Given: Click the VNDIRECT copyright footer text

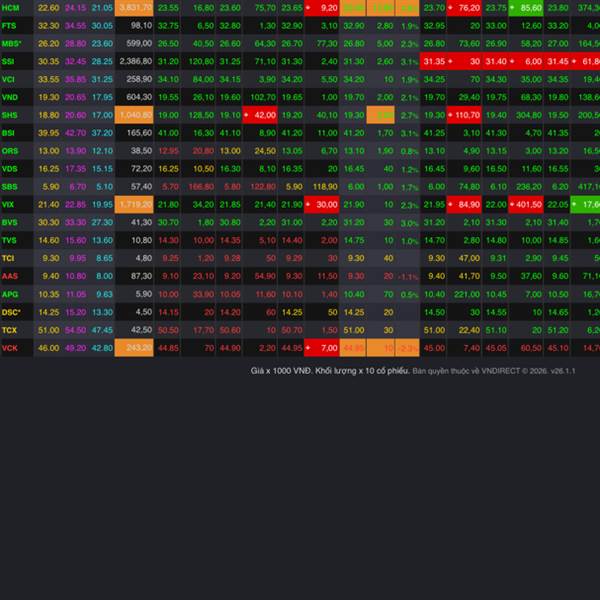Looking at the screenshot, I should coord(494,371).
